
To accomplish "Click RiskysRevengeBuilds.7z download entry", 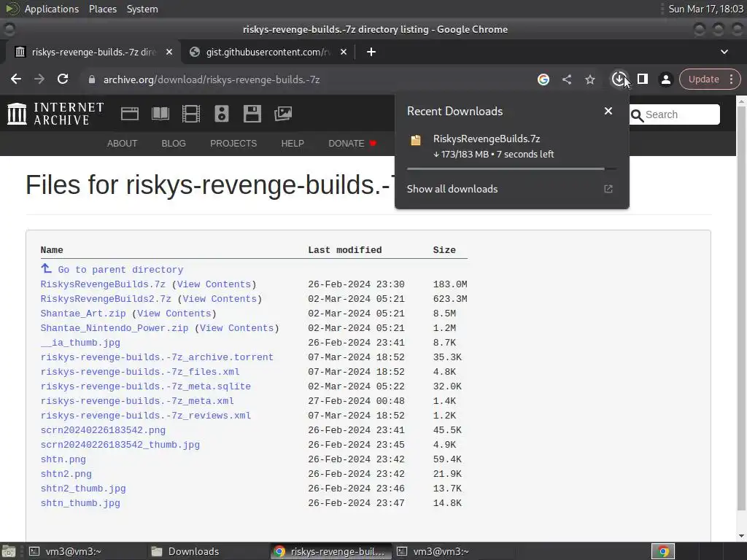I will (x=511, y=147).
